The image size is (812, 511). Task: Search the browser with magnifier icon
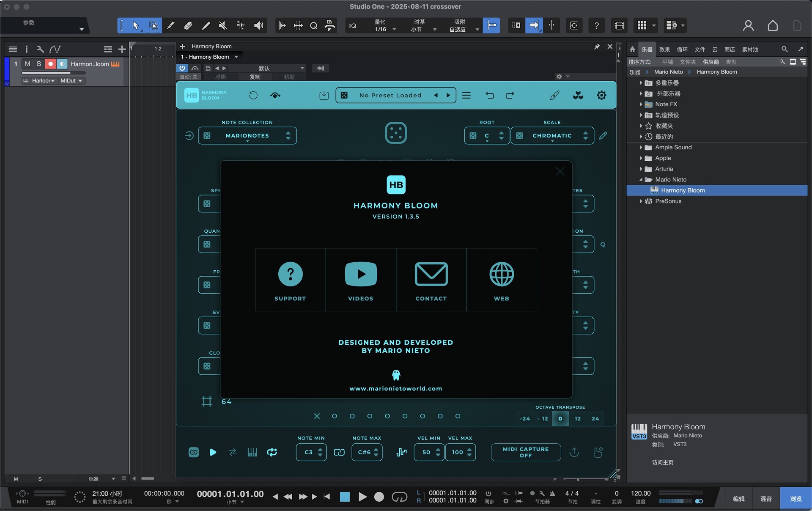[785, 49]
